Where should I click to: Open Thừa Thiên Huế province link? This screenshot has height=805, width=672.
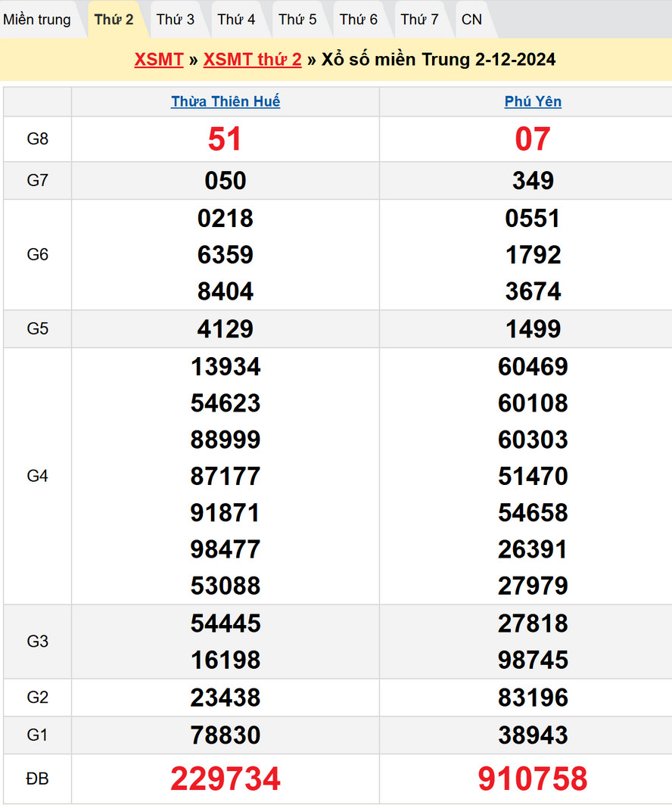[x=226, y=101]
